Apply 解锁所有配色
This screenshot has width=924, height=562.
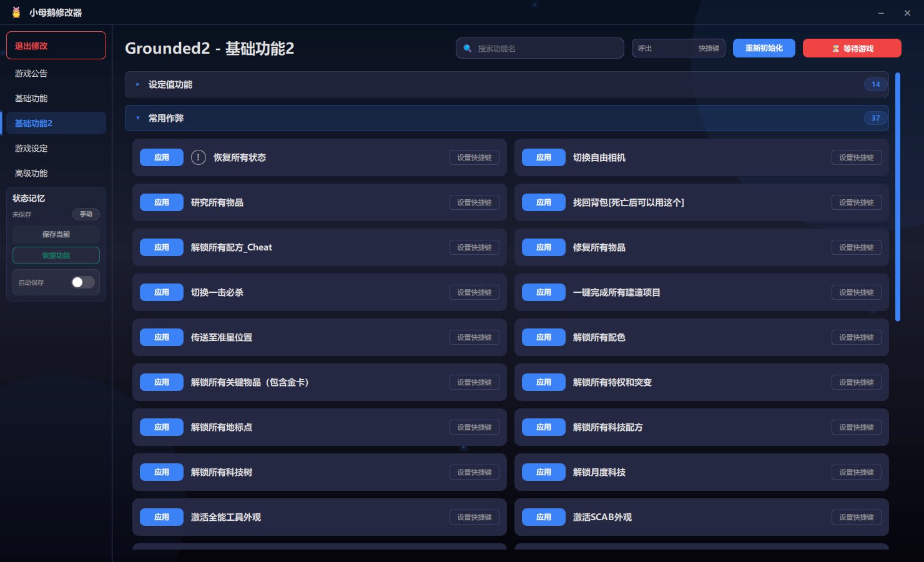tap(544, 337)
